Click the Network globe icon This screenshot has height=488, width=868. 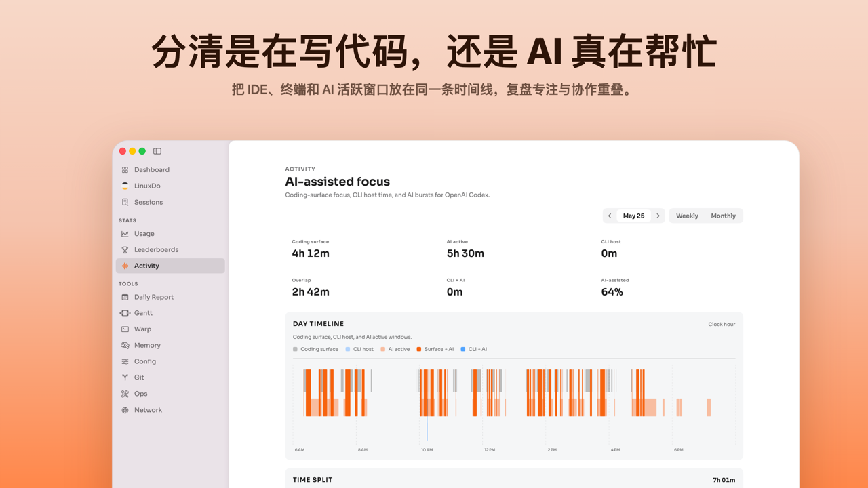125,410
